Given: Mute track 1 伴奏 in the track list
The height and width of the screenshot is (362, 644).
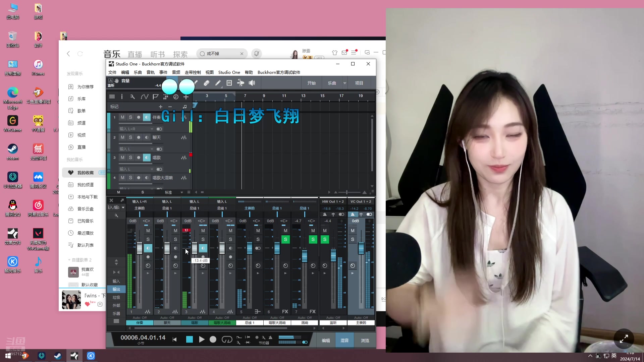Looking at the screenshot, I should click(122, 117).
